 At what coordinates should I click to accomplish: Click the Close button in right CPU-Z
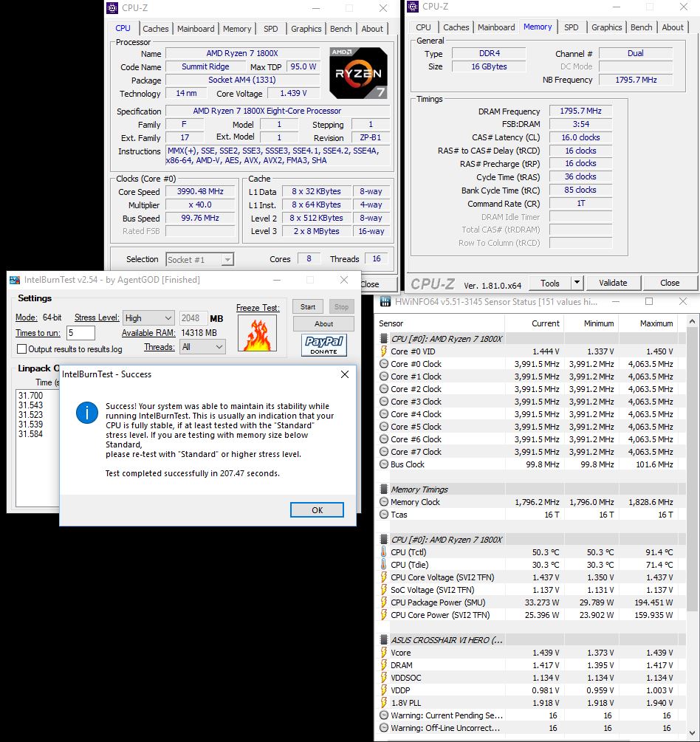pyautogui.click(x=670, y=283)
